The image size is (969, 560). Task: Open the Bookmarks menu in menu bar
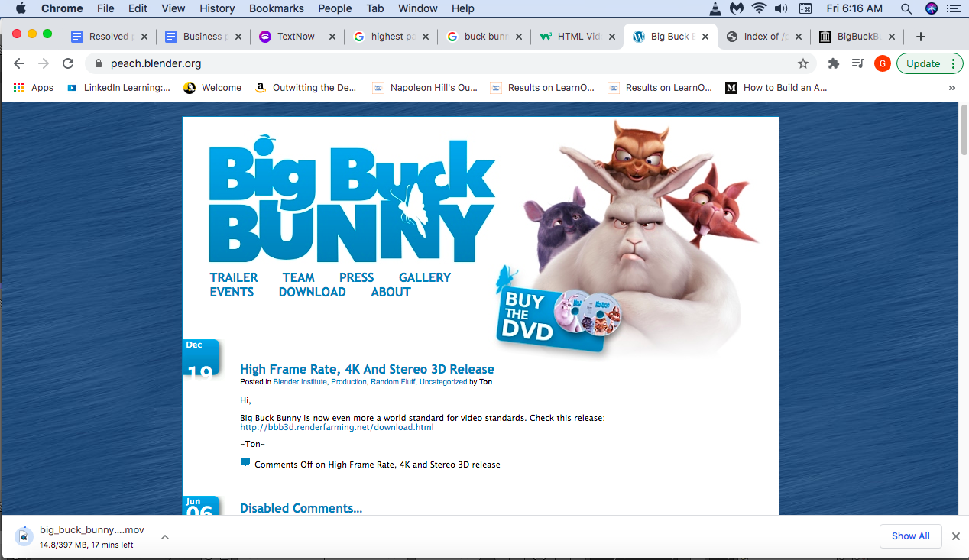pos(277,8)
